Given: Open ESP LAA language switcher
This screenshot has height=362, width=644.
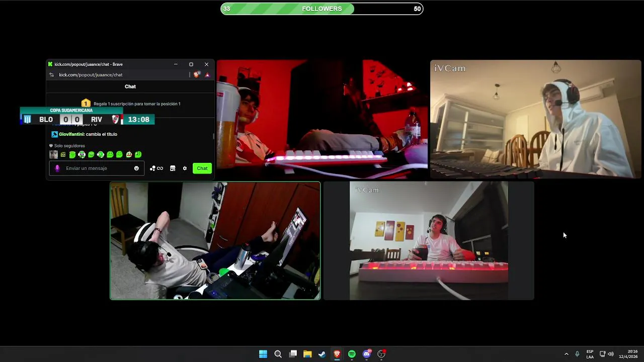Looking at the screenshot, I should tap(590, 354).
